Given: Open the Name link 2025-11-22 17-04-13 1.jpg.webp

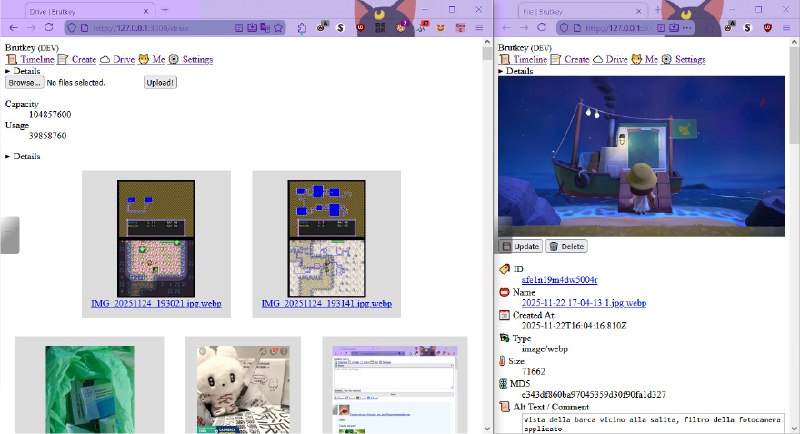Looking at the screenshot, I should [x=584, y=303].
